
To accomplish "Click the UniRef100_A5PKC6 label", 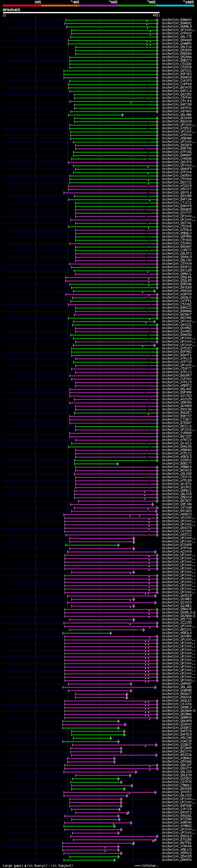I will tap(177, 853).
